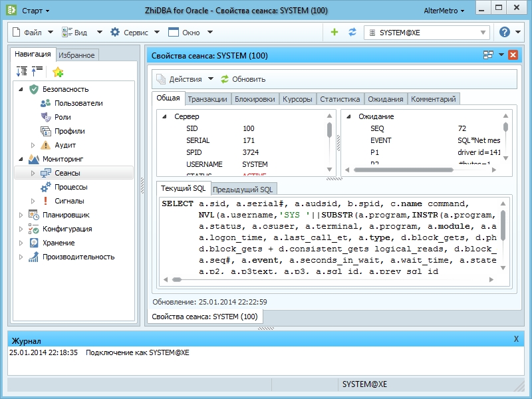Select the bottom Свойства сеанса: SYSTEM (100) tab
This screenshot has height=399, width=532.
pyautogui.click(x=205, y=317)
